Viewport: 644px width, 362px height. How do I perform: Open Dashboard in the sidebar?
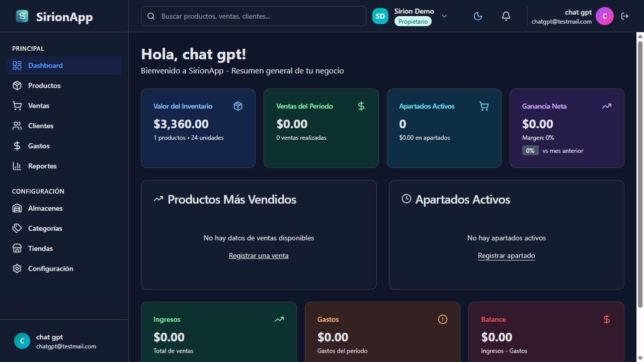(64, 65)
